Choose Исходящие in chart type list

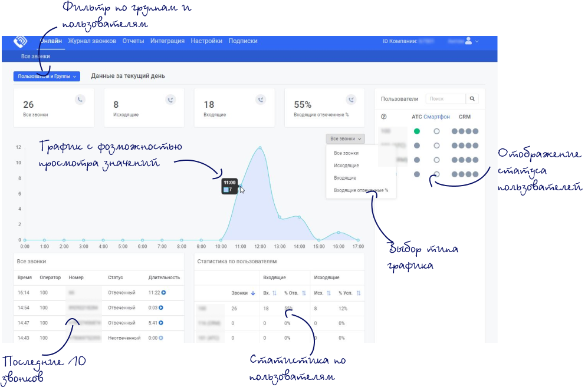tap(346, 166)
